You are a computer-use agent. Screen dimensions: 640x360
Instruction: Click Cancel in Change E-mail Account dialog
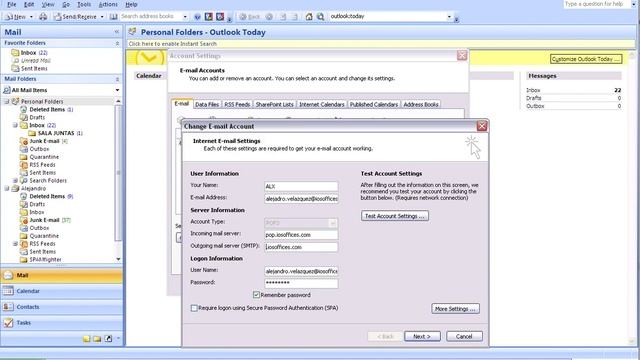click(464, 336)
